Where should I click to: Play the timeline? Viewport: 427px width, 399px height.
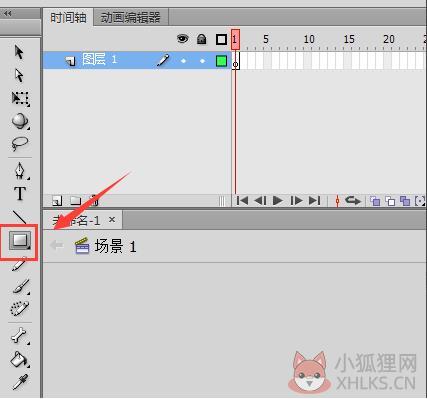coord(278,201)
